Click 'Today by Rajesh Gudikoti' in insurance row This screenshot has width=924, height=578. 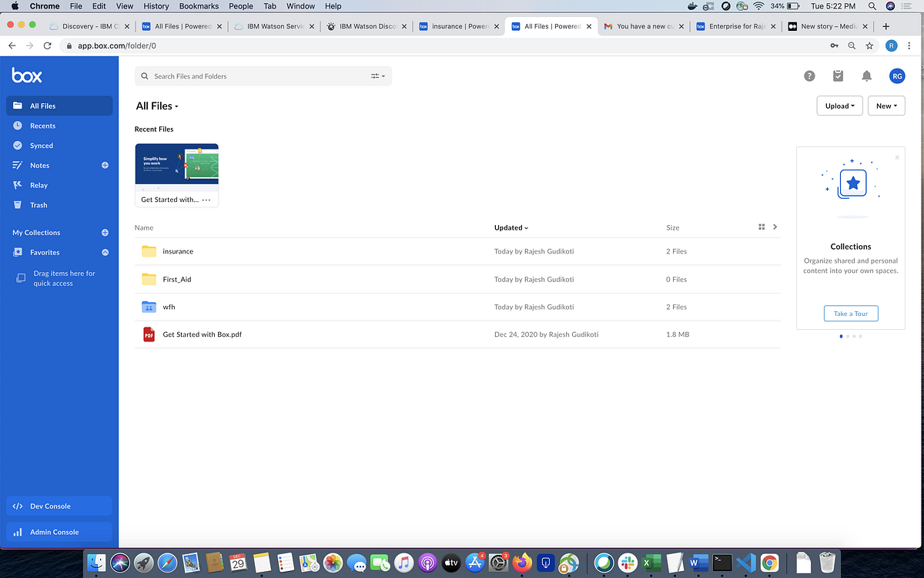pyautogui.click(x=534, y=251)
